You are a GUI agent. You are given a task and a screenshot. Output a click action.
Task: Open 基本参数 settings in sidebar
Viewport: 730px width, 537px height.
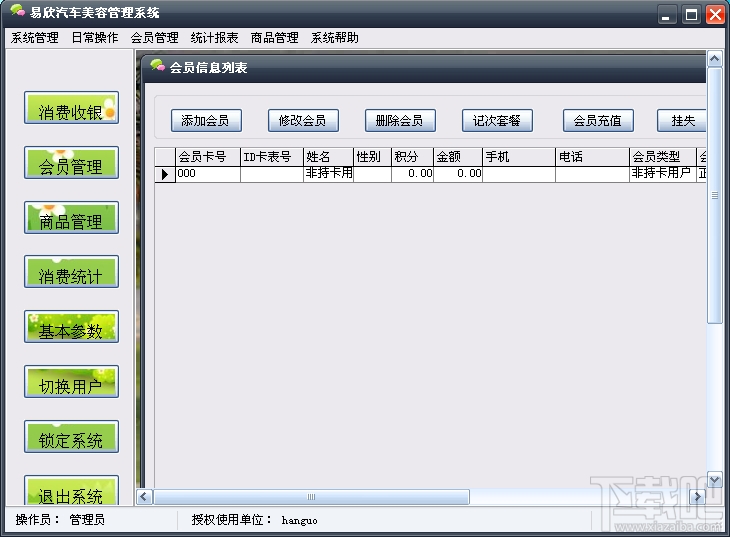point(71,327)
